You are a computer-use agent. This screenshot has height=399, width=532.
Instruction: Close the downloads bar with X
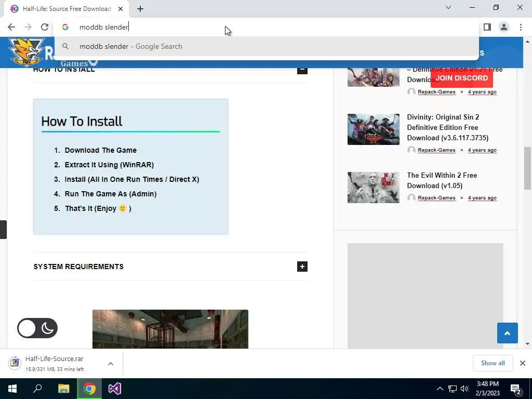coord(523,363)
